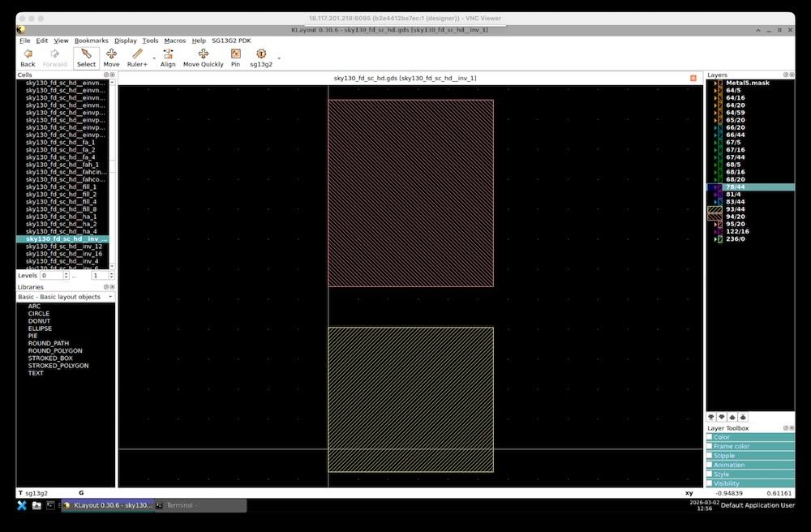
Task: Switch to Terminal in the taskbar
Action: coord(200,505)
